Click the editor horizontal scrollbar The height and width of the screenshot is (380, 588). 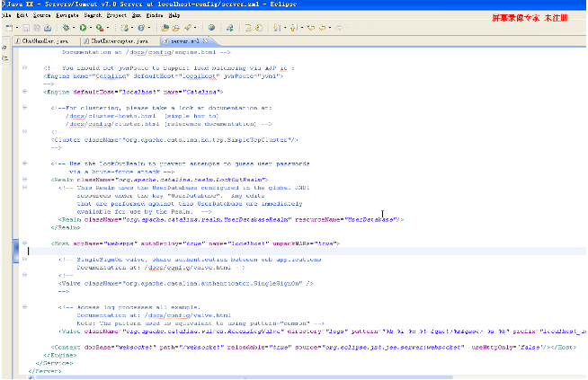point(245,377)
